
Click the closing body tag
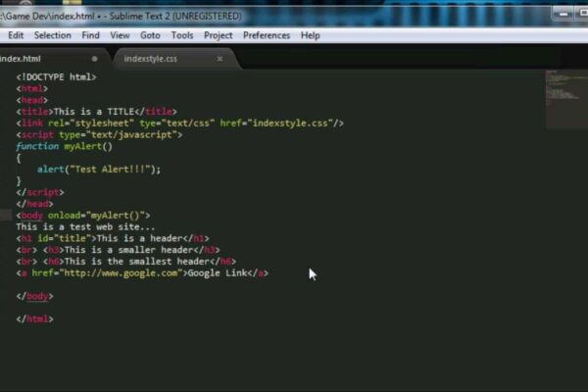click(x=34, y=296)
